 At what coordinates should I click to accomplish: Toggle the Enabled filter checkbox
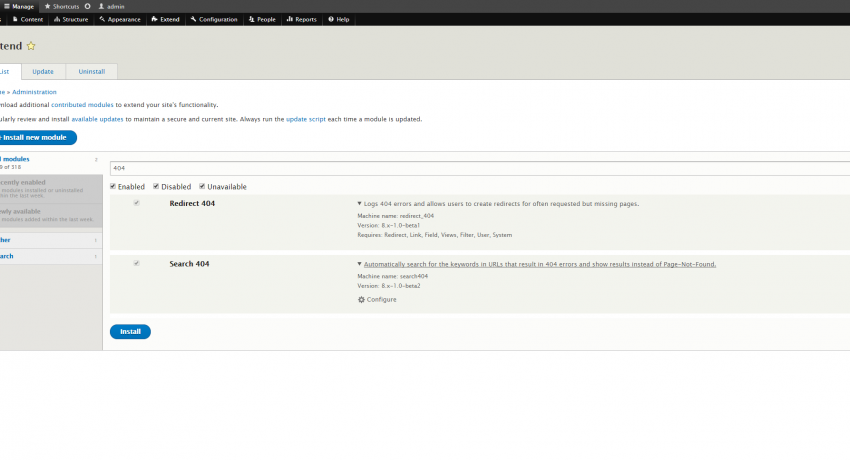click(113, 186)
